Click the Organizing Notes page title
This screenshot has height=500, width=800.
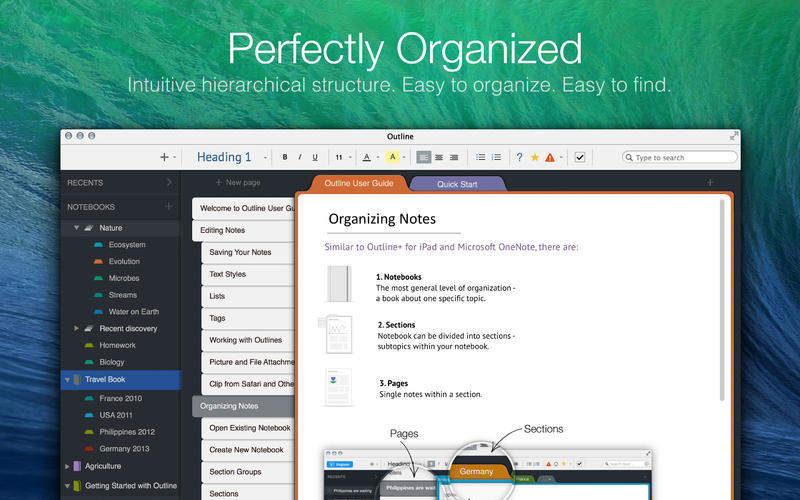click(382, 219)
